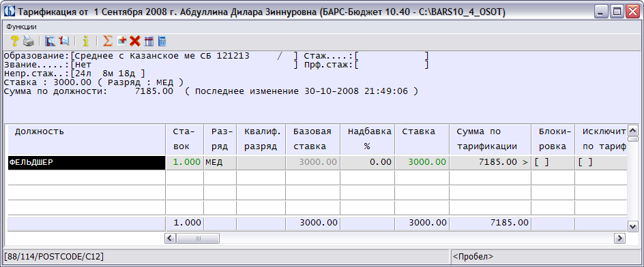The height and width of the screenshot is (267, 644).
Task: Click the Надбавка % column header
Action: 368,140
